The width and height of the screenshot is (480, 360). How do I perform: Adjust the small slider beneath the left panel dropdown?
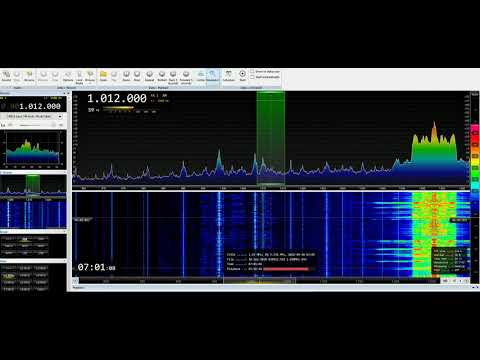(x=33, y=125)
